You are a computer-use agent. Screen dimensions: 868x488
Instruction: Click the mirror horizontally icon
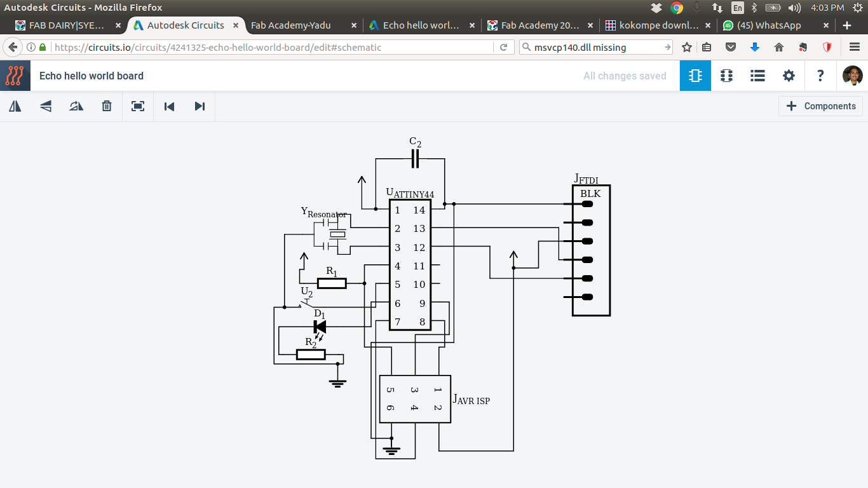[x=15, y=106]
